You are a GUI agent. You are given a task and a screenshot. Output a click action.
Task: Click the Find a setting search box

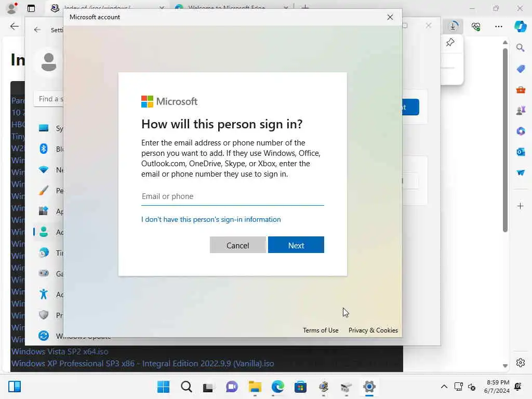pos(48,99)
